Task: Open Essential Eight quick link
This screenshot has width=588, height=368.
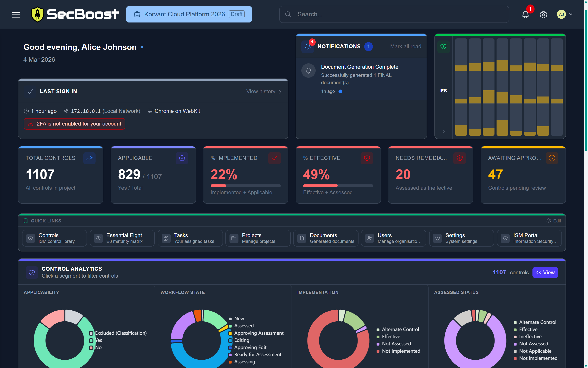Action: [122, 238]
